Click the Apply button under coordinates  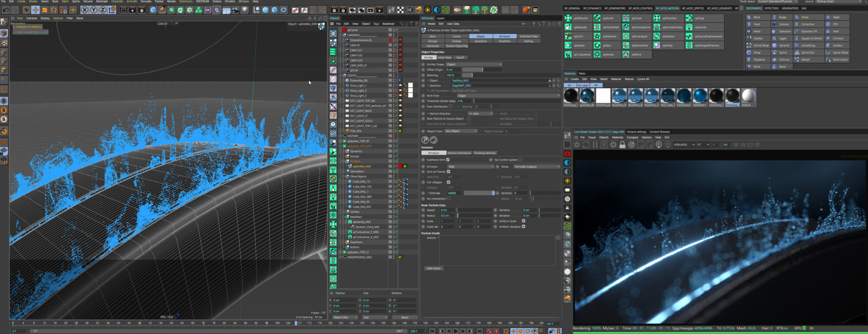tap(405, 318)
